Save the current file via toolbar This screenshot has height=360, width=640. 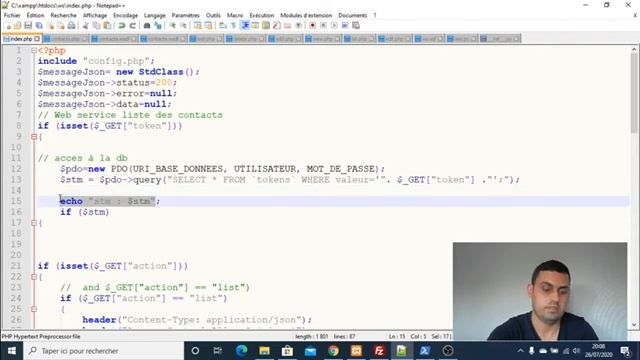coord(28,26)
